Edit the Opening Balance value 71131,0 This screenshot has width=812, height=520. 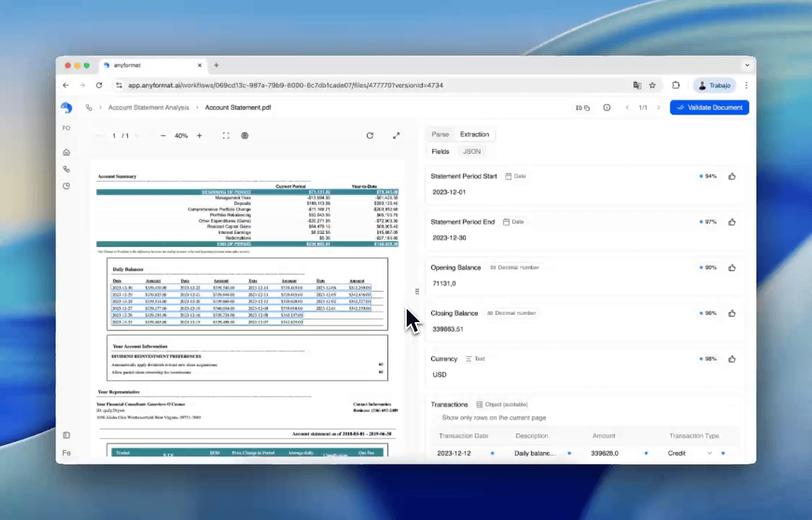444,283
